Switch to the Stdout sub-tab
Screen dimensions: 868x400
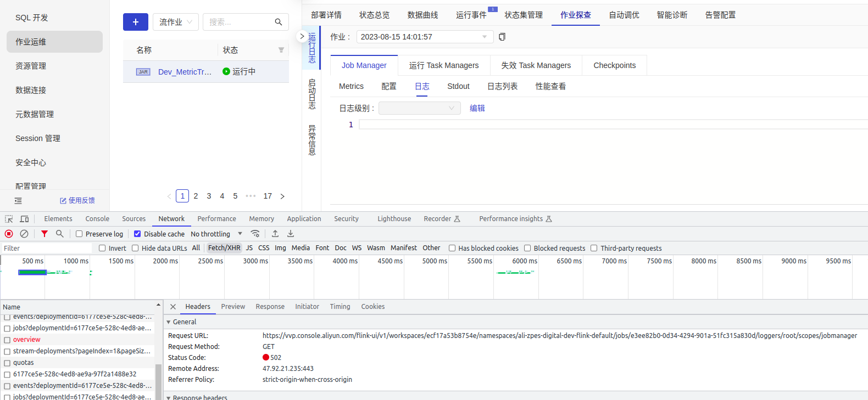(x=458, y=86)
